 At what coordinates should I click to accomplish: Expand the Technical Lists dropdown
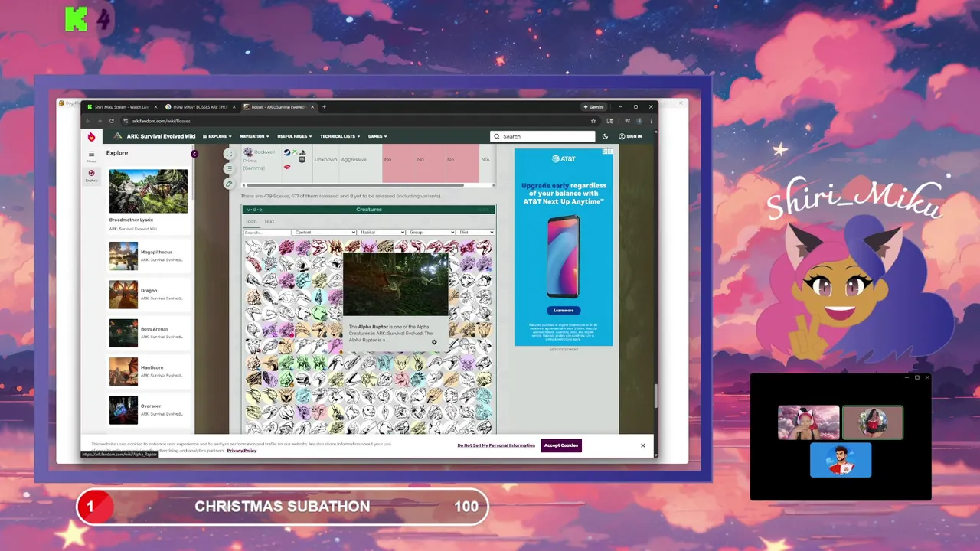click(x=340, y=136)
